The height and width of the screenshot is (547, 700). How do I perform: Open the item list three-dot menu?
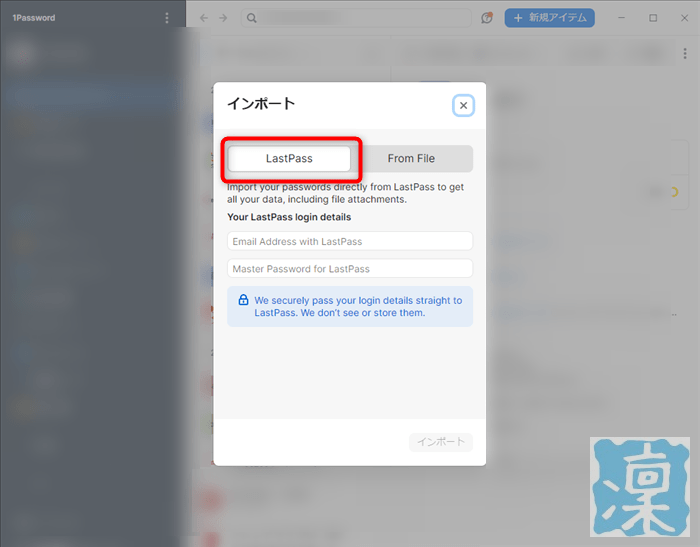(x=685, y=54)
